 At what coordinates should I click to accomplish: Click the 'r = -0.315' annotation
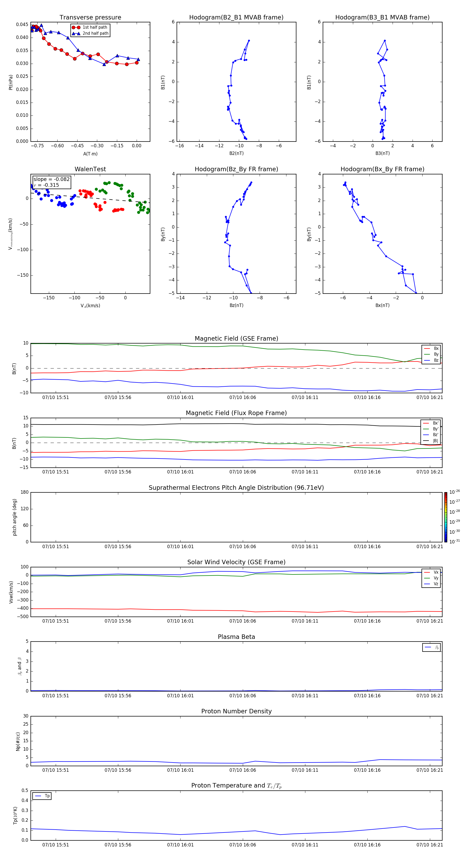(x=47, y=185)
